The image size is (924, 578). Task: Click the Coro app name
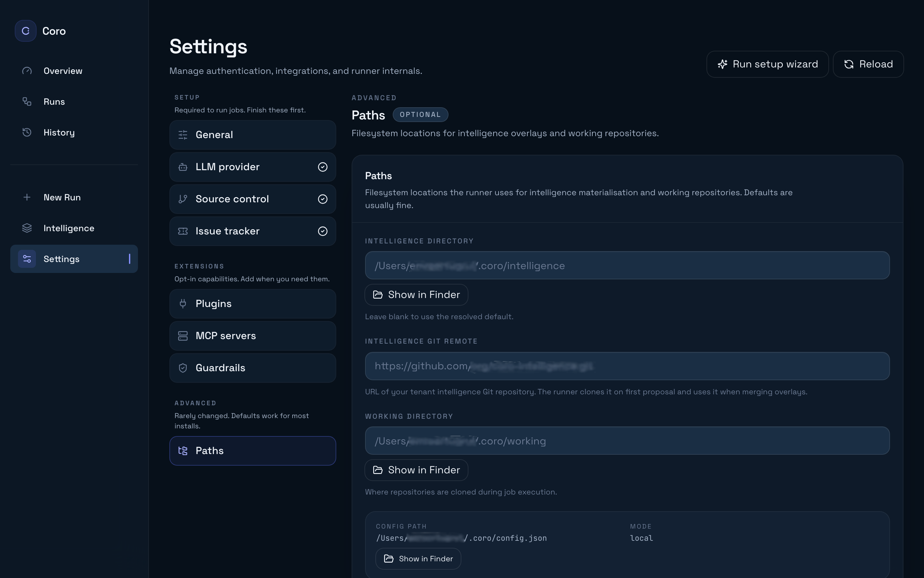[54, 31]
